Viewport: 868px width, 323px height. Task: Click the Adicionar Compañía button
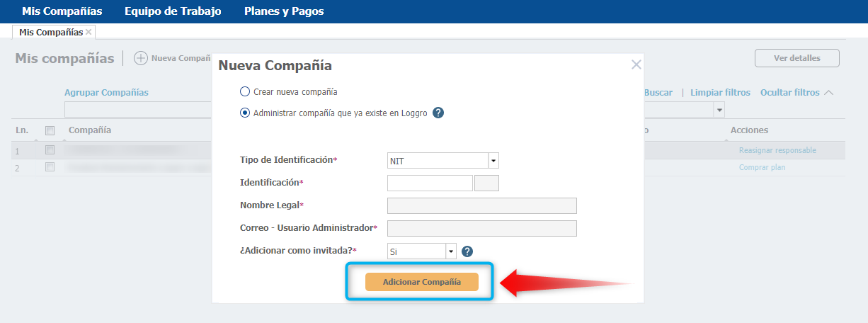click(x=422, y=282)
